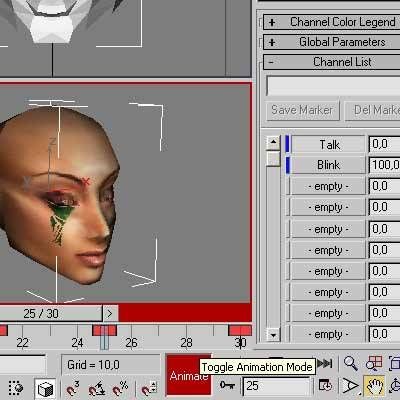The width and height of the screenshot is (400, 400).
Task: Click the Go to End playback button
Action: click(x=325, y=363)
